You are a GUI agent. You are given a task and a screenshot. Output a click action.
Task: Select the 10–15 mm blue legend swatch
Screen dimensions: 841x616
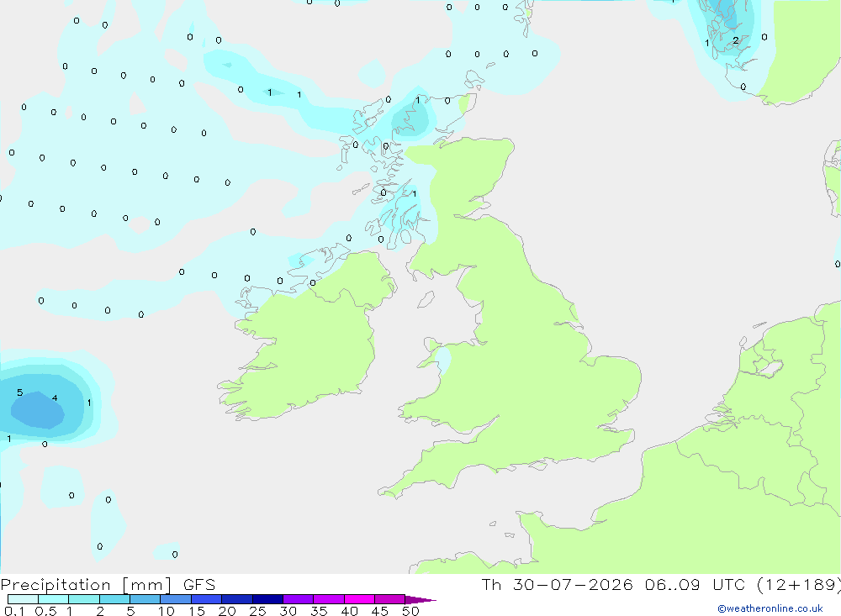coord(176,599)
